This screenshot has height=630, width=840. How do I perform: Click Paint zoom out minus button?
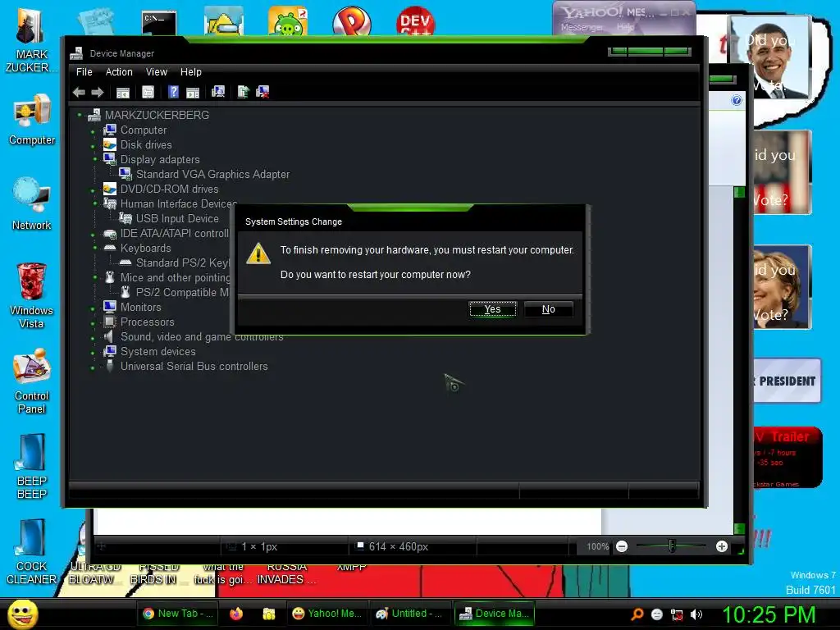622,546
